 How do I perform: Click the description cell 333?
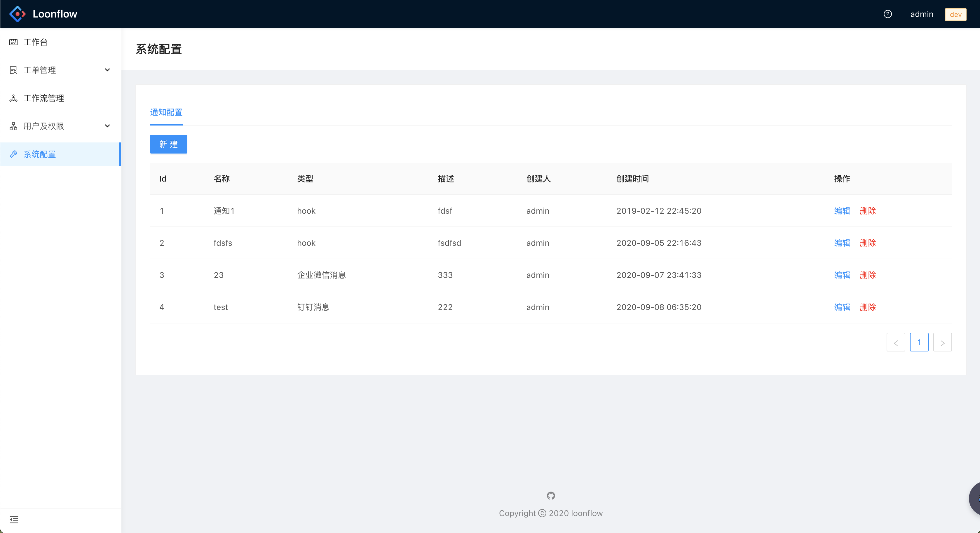pos(445,275)
